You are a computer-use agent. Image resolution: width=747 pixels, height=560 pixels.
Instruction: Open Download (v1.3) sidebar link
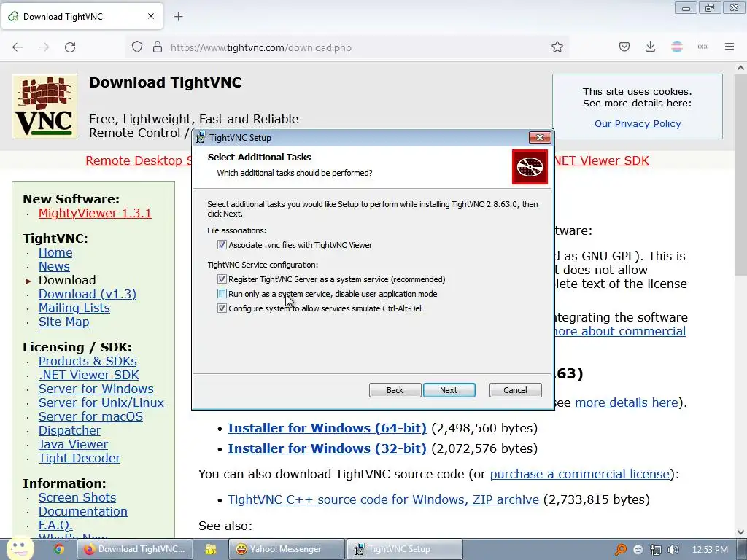[x=88, y=294]
